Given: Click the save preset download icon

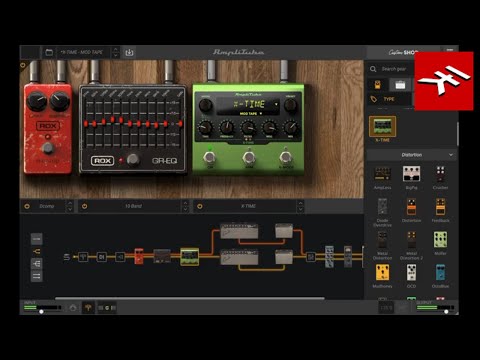Looking at the screenshot, I should point(129,52).
